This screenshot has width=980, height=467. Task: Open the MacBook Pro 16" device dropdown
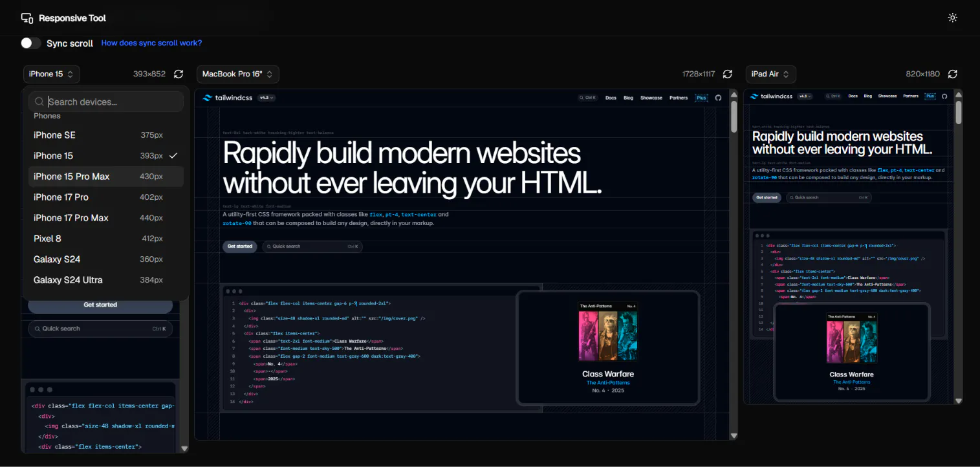[238, 74]
